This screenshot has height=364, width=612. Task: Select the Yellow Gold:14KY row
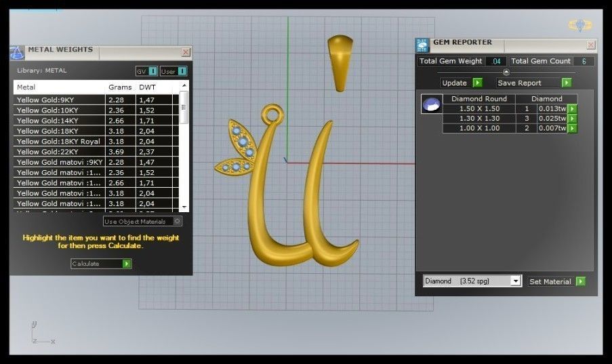96,121
